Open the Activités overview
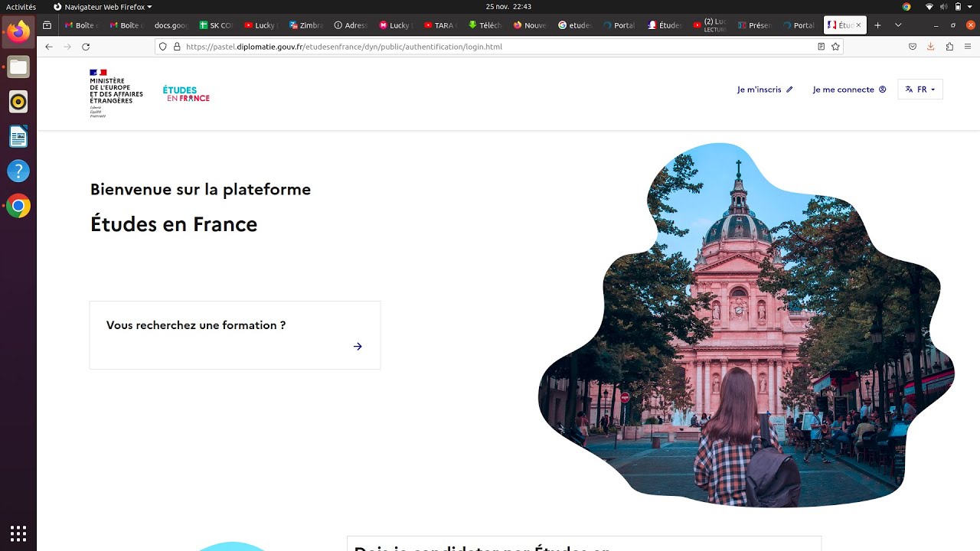 tap(21, 7)
